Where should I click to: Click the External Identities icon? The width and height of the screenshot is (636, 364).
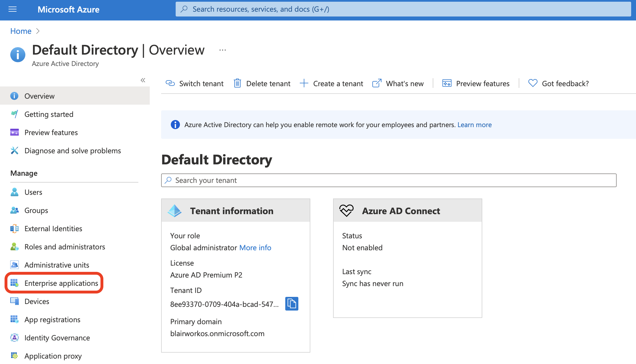click(14, 229)
